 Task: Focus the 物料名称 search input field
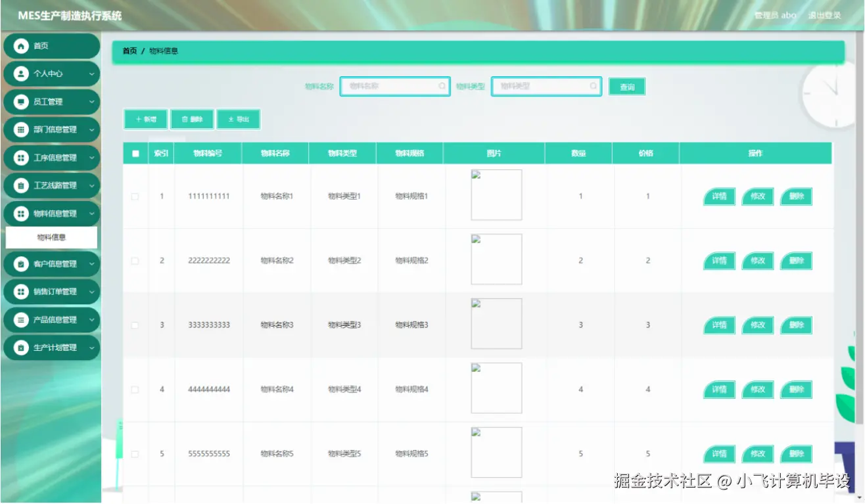[395, 86]
